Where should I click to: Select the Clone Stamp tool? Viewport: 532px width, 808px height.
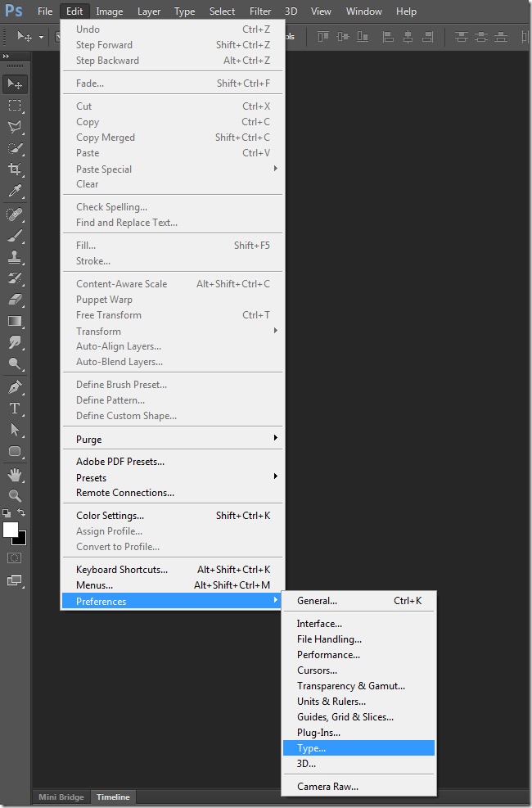15,256
